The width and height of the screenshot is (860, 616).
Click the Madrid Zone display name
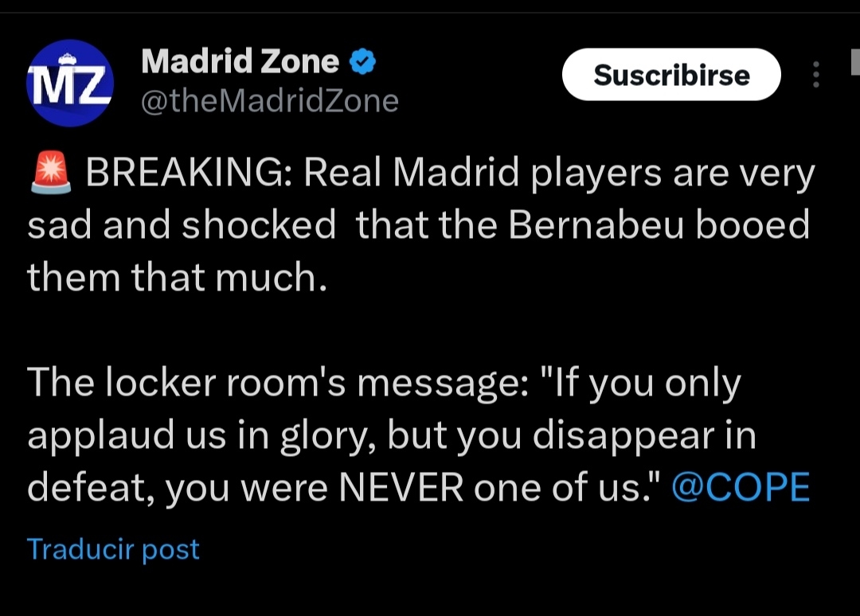click(x=240, y=61)
